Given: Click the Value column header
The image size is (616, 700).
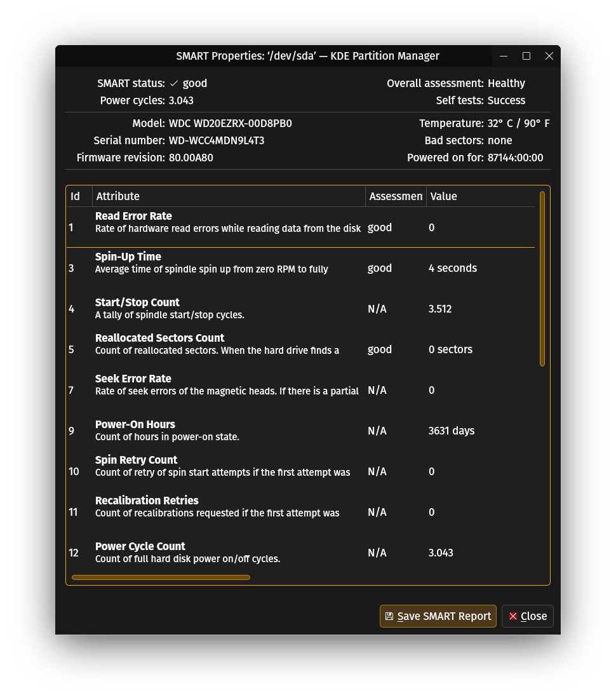Looking at the screenshot, I should [x=480, y=196].
